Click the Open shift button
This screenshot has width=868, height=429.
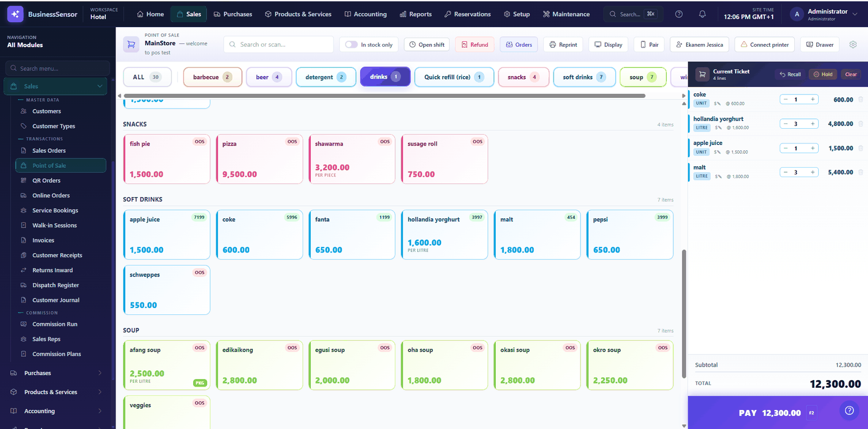tap(426, 45)
